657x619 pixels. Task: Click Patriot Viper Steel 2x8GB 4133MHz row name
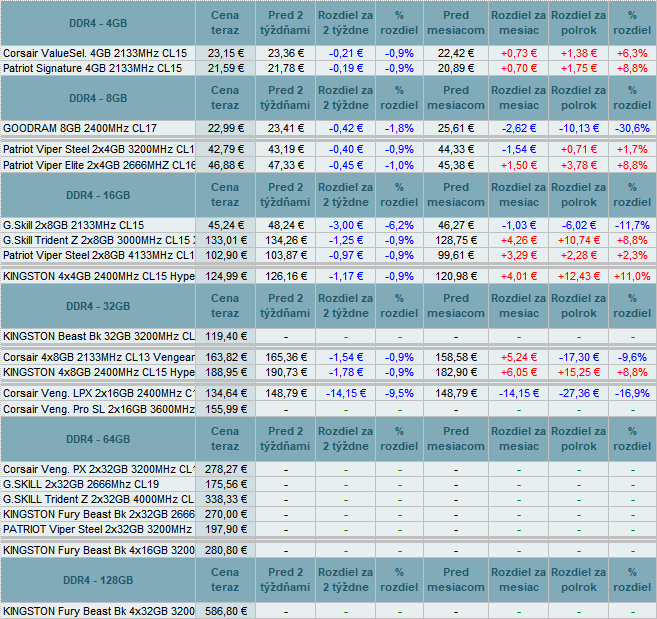tap(98, 255)
